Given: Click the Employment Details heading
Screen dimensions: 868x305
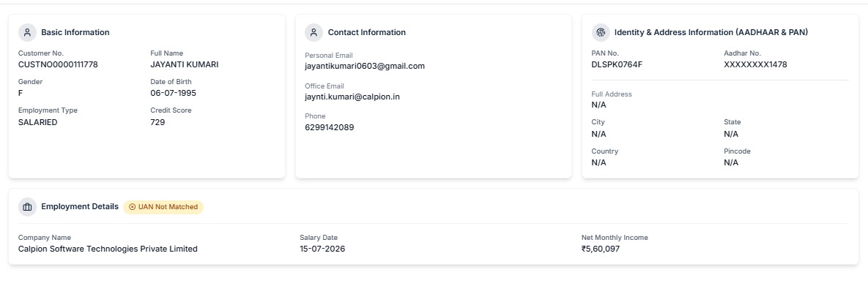Looking at the screenshot, I should tap(80, 207).
